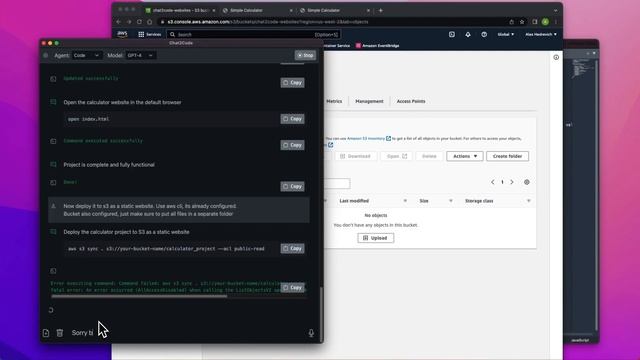Open the Metrics tab in S3 bucket
The width and height of the screenshot is (640, 360).
[334, 101]
